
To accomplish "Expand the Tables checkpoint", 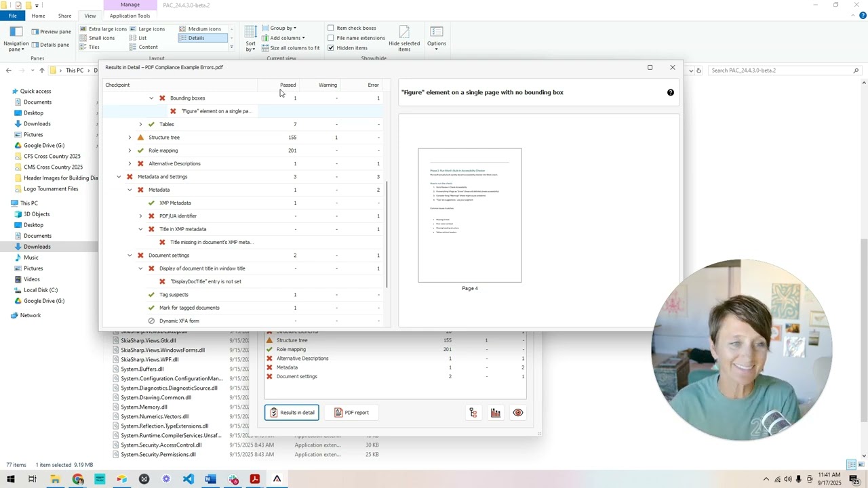I will (140, 125).
